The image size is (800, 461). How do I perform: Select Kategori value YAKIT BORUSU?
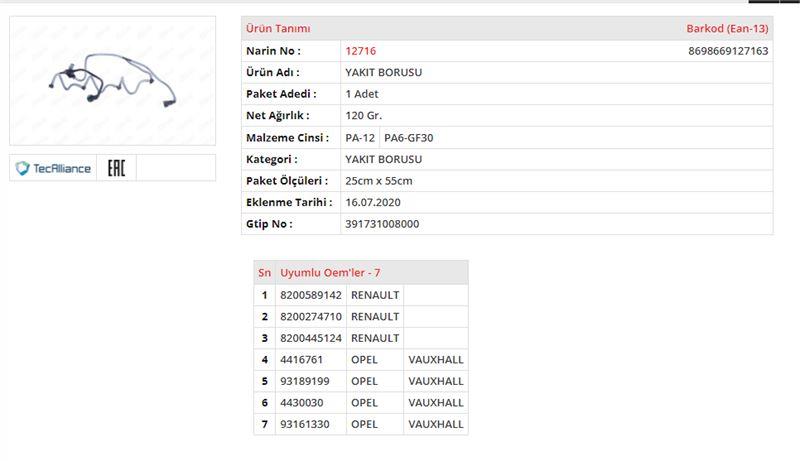384,159
